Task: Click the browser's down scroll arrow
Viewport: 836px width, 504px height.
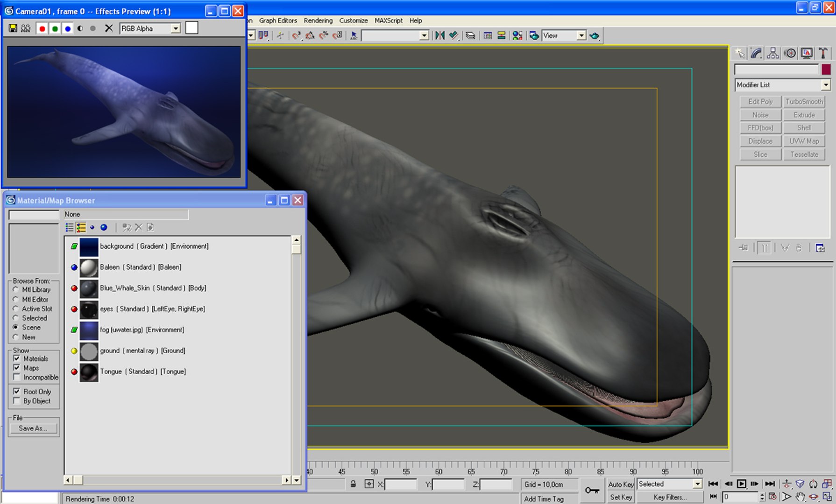Action: pyautogui.click(x=297, y=480)
